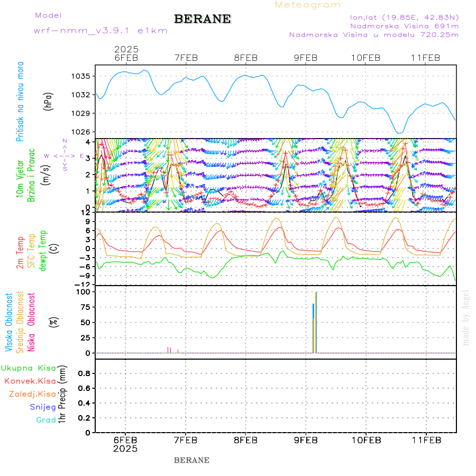Click the top axis 11FEB date label
This screenshot has height=476, width=476.
426,58
